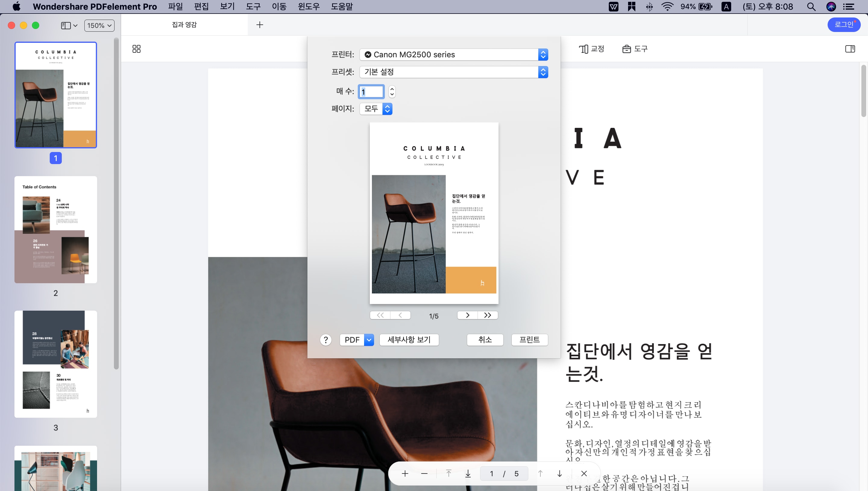The height and width of the screenshot is (491, 868).
Task: Go to previous page up arrow
Action: pos(540,474)
